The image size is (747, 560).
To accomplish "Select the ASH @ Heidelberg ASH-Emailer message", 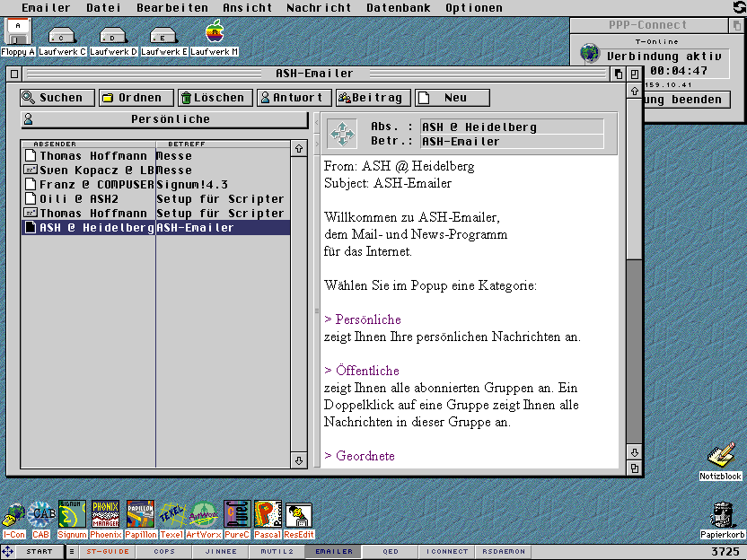I will pyautogui.click(x=156, y=227).
